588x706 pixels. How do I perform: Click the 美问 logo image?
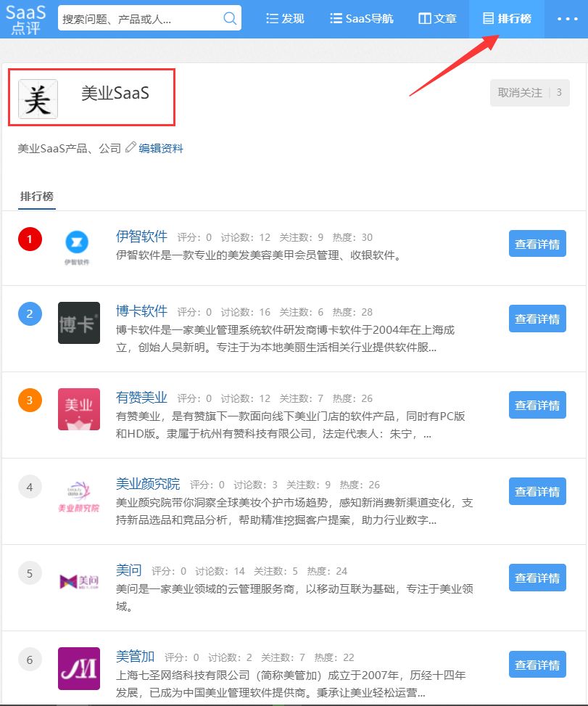pyautogui.click(x=79, y=581)
